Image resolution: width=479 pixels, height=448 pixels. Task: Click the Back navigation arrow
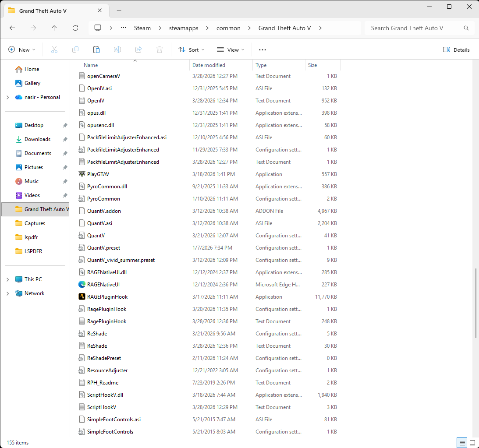coord(12,28)
